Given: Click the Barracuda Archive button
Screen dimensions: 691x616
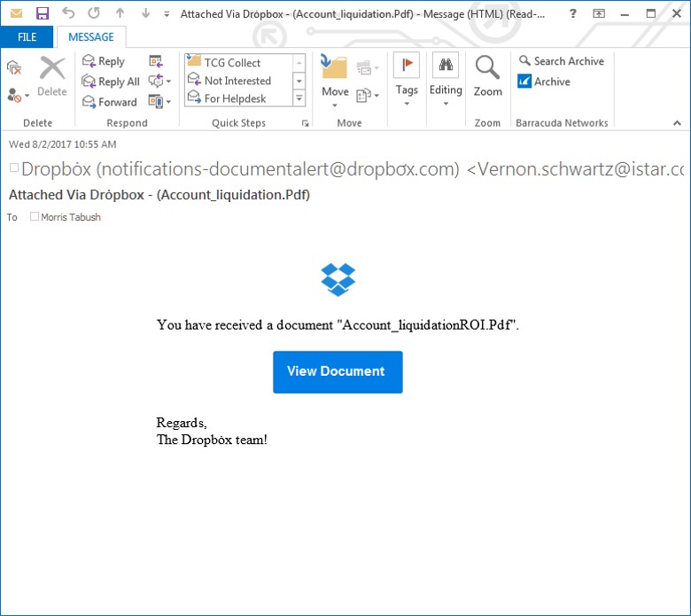Looking at the screenshot, I should pyautogui.click(x=544, y=82).
